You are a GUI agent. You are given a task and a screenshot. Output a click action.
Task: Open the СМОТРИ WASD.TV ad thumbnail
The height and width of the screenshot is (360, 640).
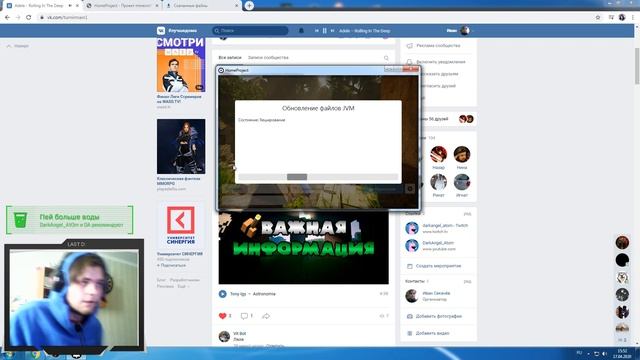[181, 64]
